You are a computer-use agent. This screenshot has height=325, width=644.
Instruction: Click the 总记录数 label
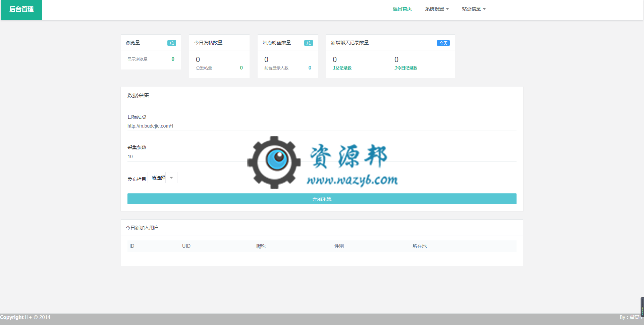[342, 68]
